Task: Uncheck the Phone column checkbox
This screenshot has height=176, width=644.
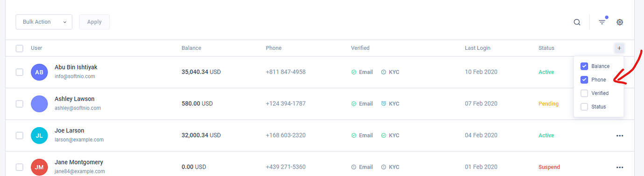Action: (584, 80)
